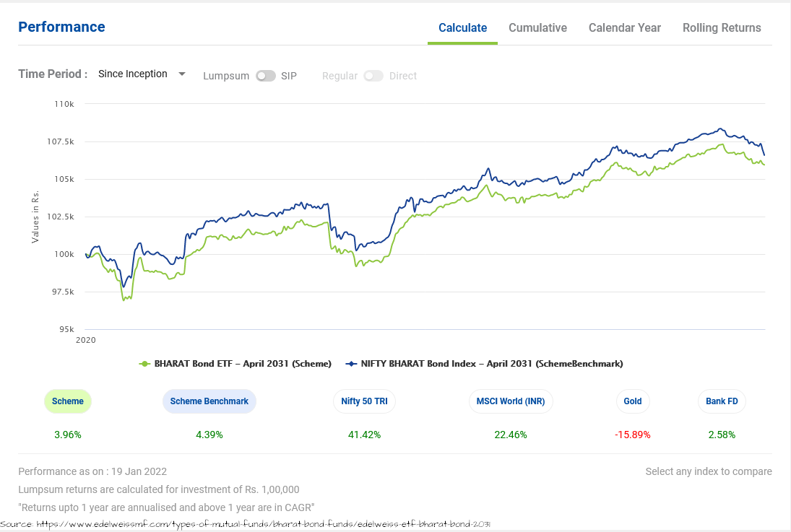Click the 97.5k y-axis label
791x532 pixels.
click(63, 292)
